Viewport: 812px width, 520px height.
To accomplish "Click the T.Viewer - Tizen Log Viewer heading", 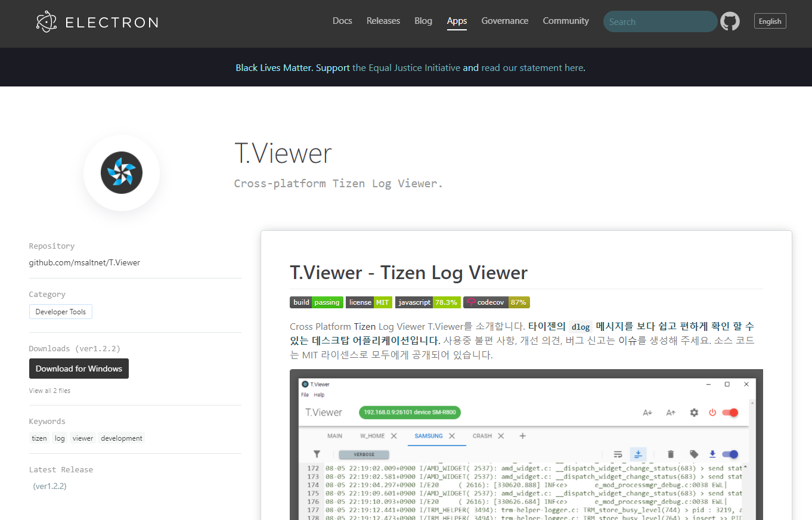I will pyautogui.click(x=409, y=273).
